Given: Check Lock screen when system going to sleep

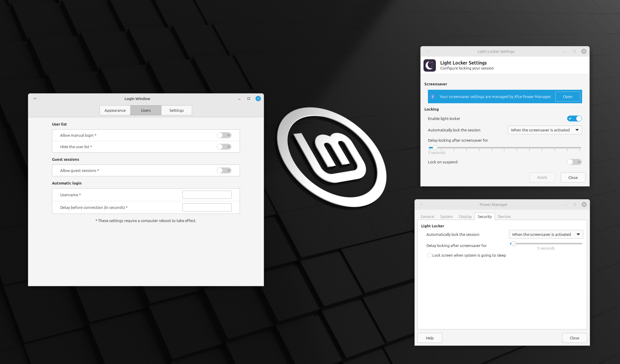Looking at the screenshot, I should point(429,255).
